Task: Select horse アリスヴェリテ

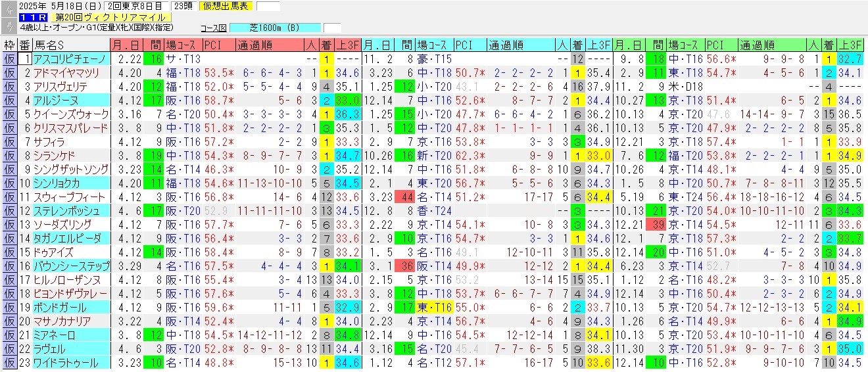Action: pos(70,86)
